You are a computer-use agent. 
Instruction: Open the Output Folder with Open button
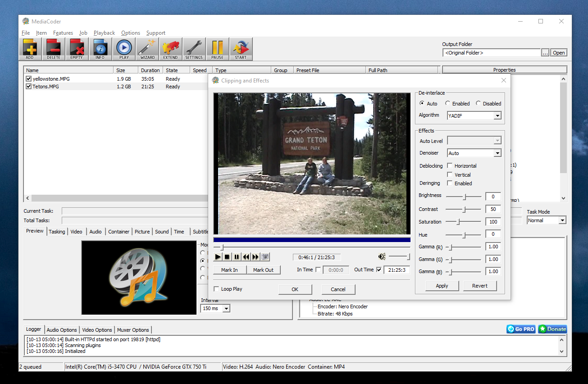click(x=559, y=53)
